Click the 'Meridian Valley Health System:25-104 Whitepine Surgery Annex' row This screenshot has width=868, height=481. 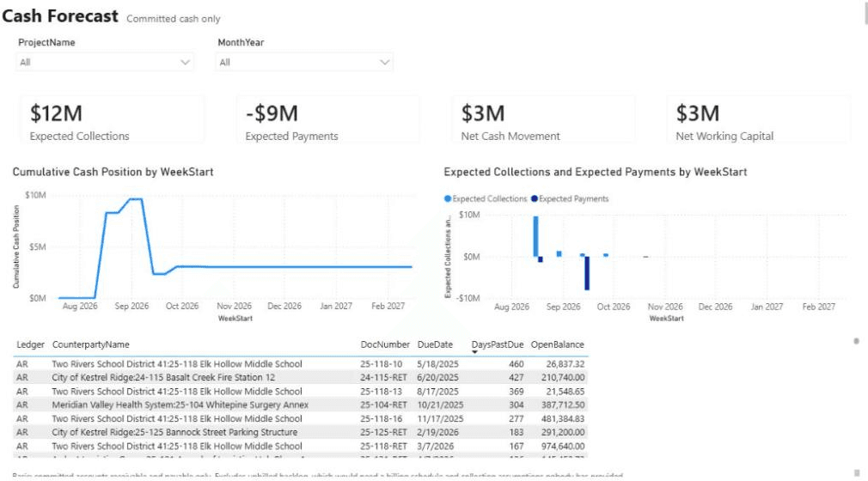(x=299, y=405)
